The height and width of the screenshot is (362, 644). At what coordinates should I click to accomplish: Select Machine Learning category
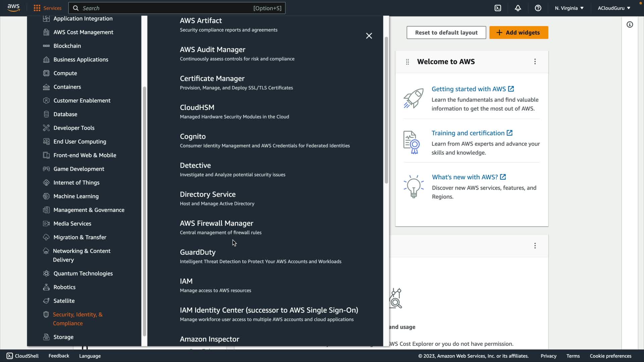(76, 196)
